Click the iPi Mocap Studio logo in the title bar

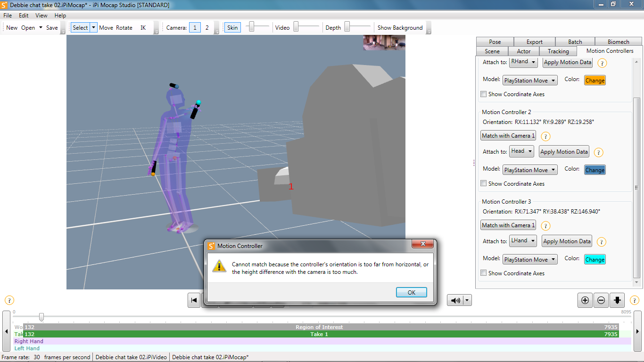[5, 5]
